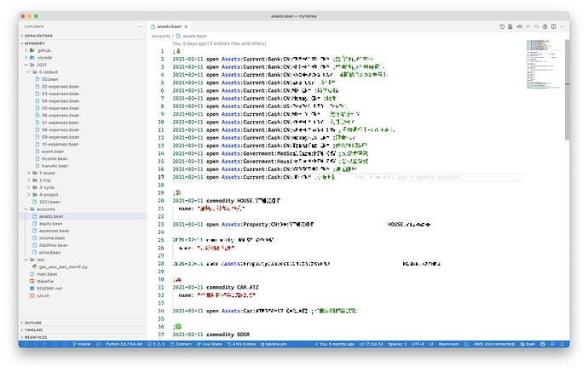The image size is (588, 372).
Task: Select Python 3.9.7 interpreter in status bar
Action: tap(124, 344)
